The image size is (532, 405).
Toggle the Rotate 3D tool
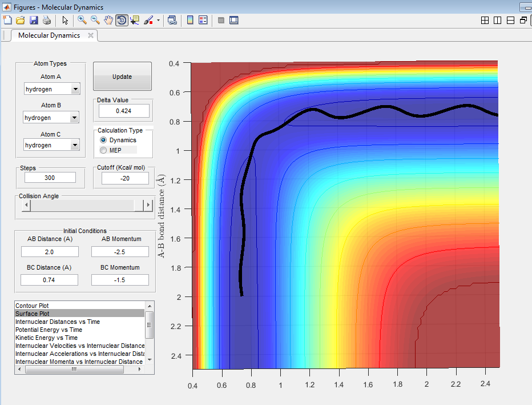click(x=122, y=20)
